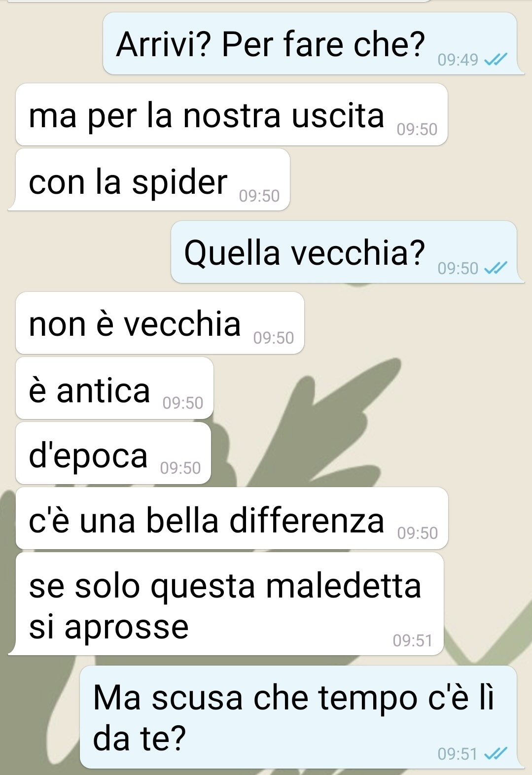Image resolution: width=532 pixels, height=775 pixels.
Task: Click the 09:49 timestamp on first message
Action: [x=458, y=60]
